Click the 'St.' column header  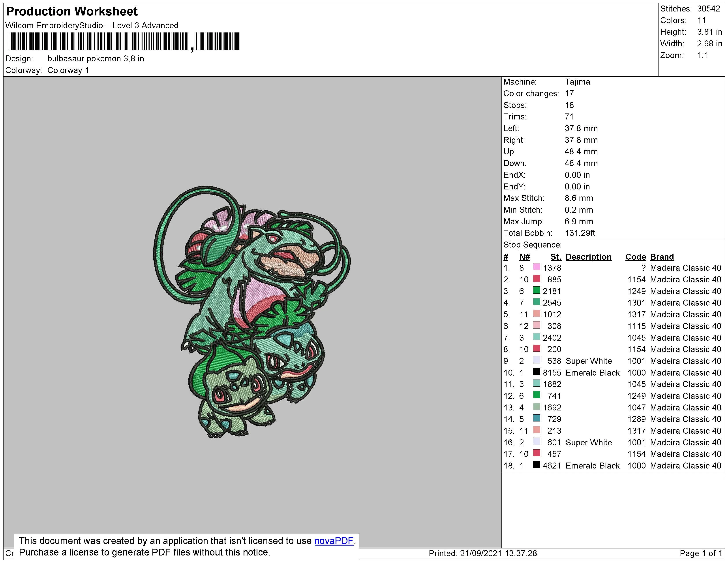click(x=556, y=257)
